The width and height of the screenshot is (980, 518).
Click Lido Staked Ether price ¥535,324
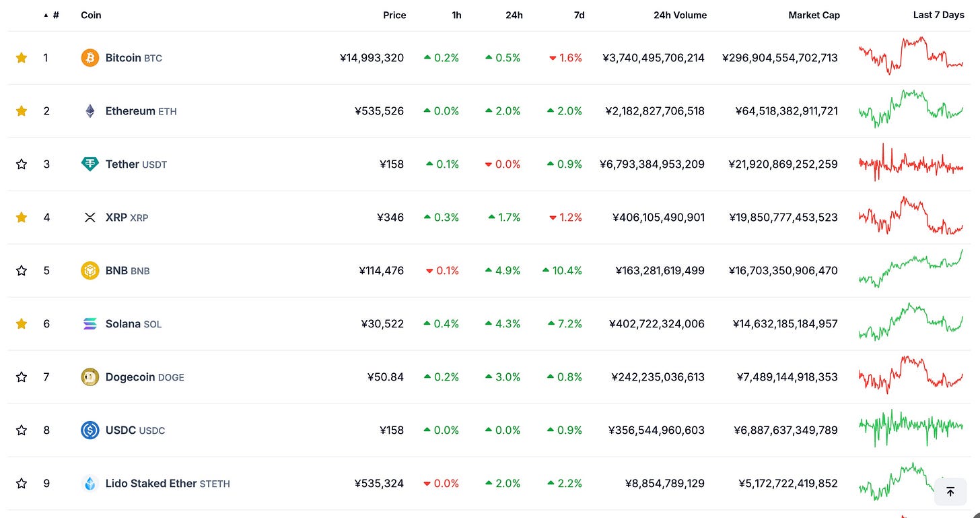pos(379,484)
